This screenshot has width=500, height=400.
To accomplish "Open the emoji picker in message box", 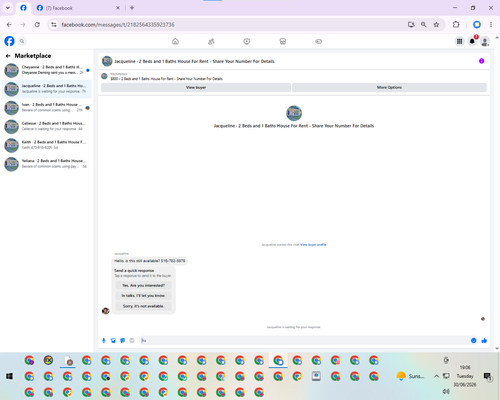I will click(473, 340).
